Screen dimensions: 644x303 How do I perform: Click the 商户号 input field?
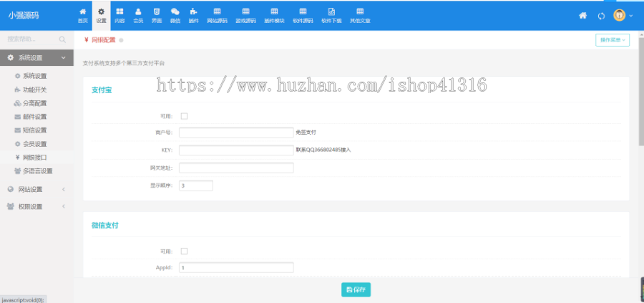click(x=236, y=133)
